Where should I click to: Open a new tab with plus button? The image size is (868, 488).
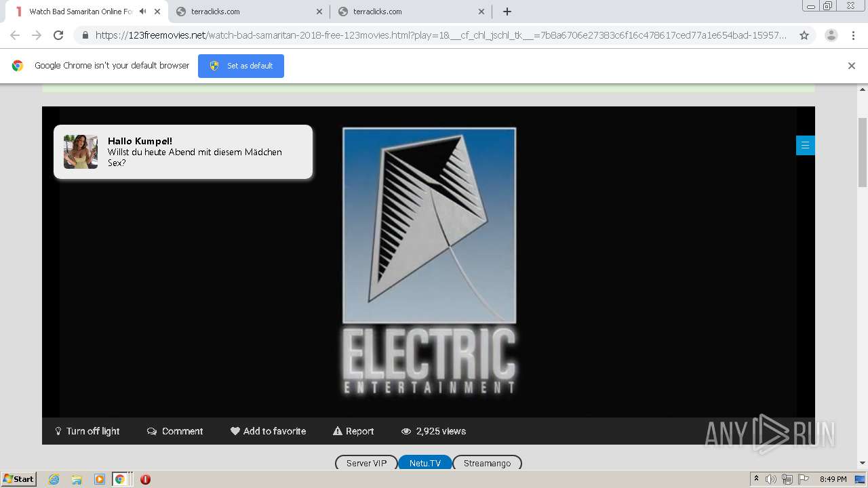pos(507,12)
